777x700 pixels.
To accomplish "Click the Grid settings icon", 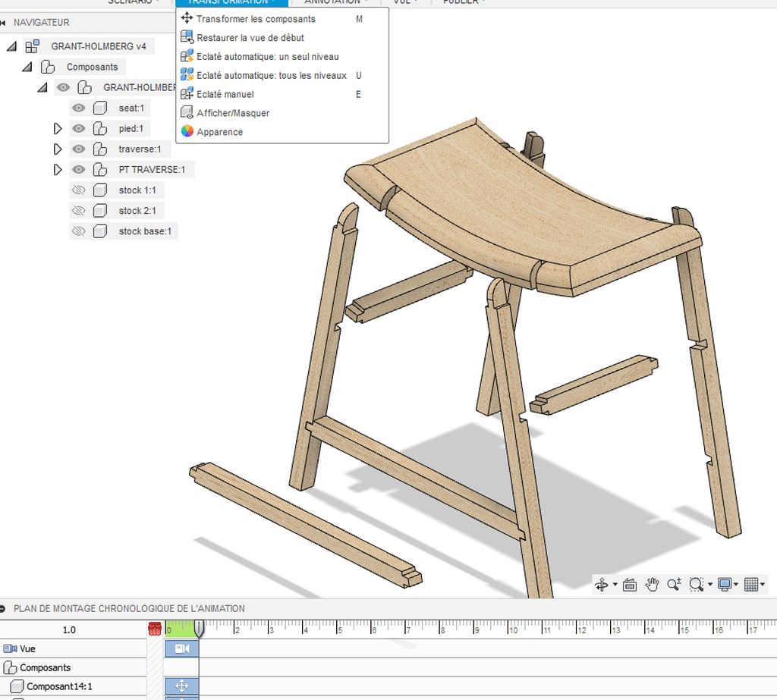I will point(751,584).
